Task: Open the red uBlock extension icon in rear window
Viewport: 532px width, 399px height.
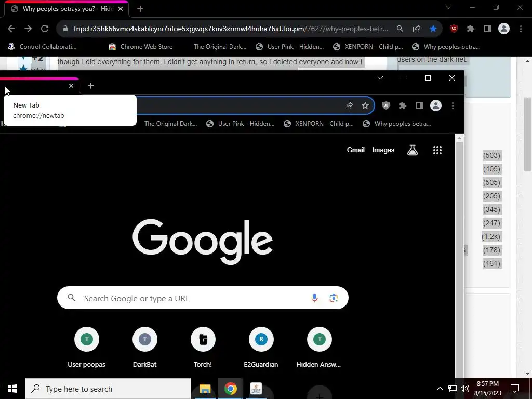Action: [454, 29]
